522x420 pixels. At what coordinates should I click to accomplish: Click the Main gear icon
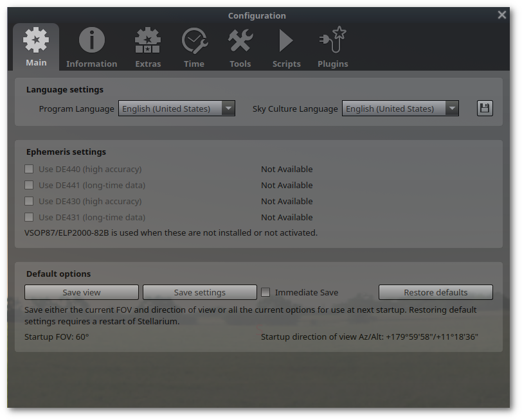pyautogui.click(x=36, y=40)
